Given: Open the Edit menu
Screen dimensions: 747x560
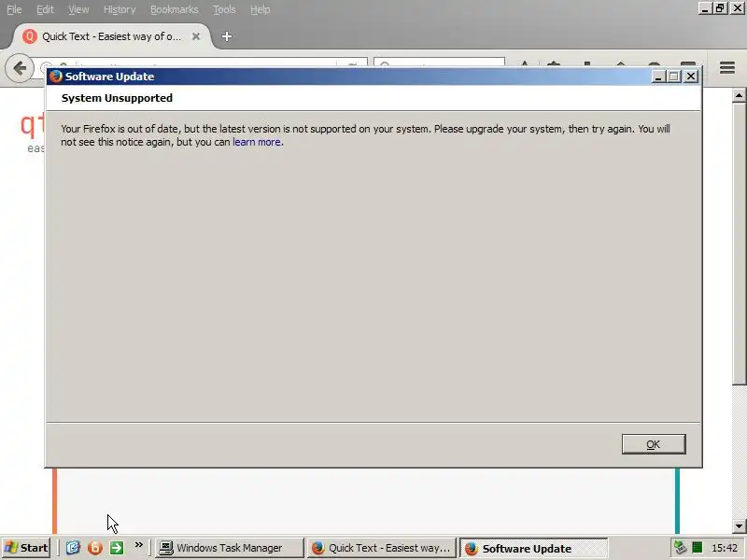Looking at the screenshot, I should click(x=45, y=9).
